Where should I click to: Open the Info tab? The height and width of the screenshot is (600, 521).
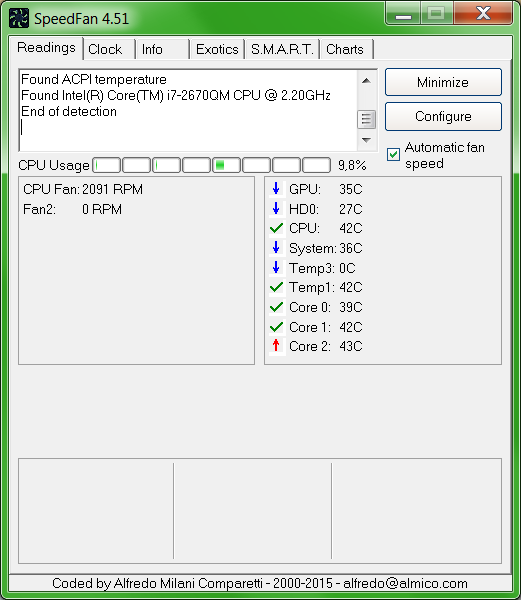[x=163, y=49]
